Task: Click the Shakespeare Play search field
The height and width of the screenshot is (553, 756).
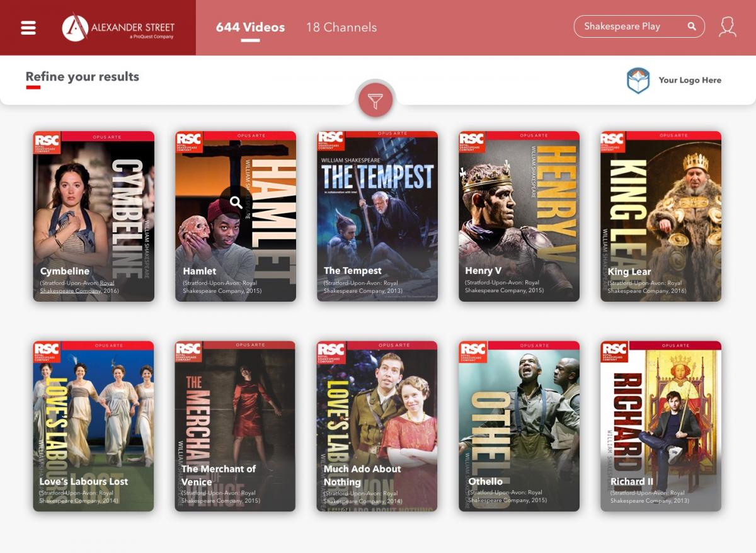Action: (630, 26)
